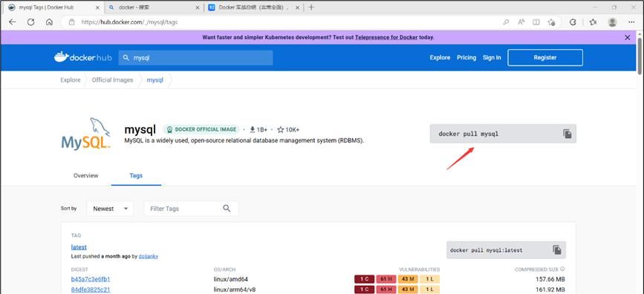This screenshot has width=644, height=294.
Task: Click the Official Images breadcrumb
Action: (113, 80)
